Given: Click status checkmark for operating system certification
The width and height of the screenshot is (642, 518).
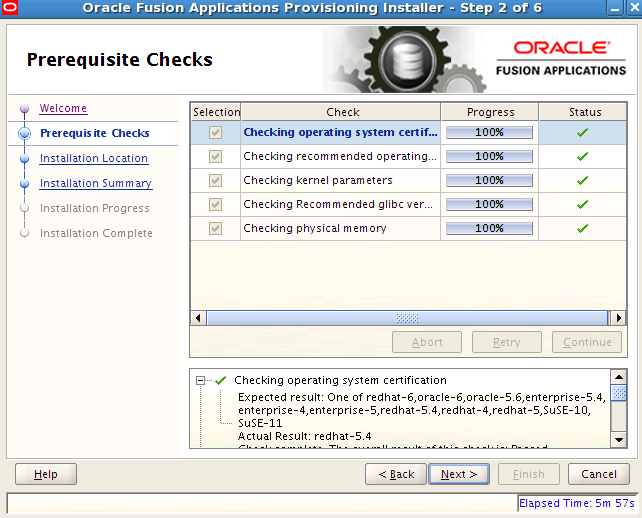Looking at the screenshot, I should tap(583, 132).
